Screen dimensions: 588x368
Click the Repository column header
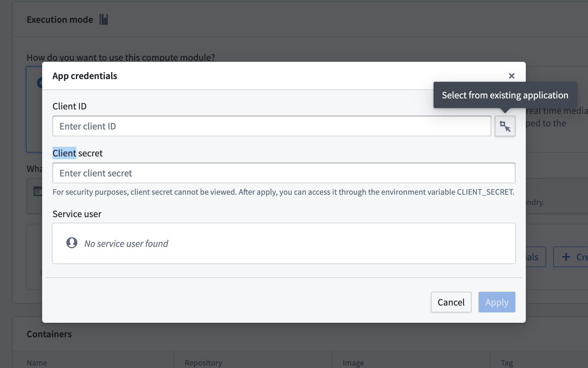(203, 363)
